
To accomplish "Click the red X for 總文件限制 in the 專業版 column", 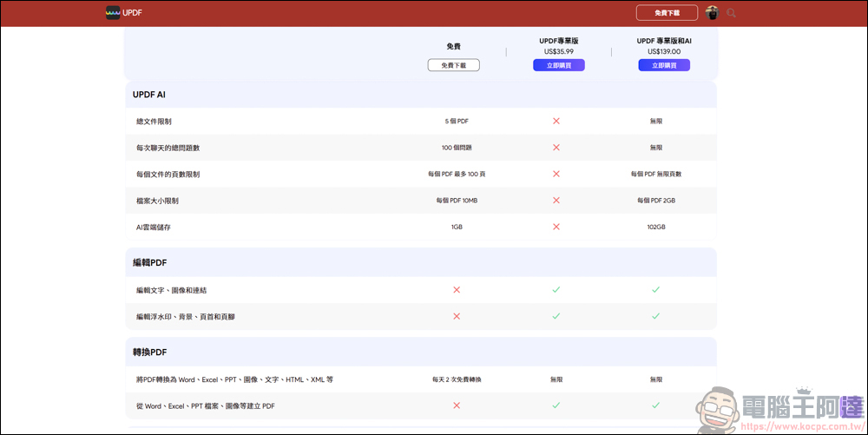I will tap(556, 121).
